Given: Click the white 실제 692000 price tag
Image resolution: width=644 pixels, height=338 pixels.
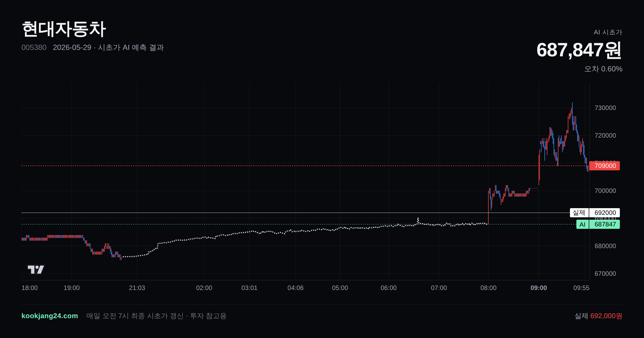Looking at the screenshot, I should pyautogui.click(x=595, y=213).
